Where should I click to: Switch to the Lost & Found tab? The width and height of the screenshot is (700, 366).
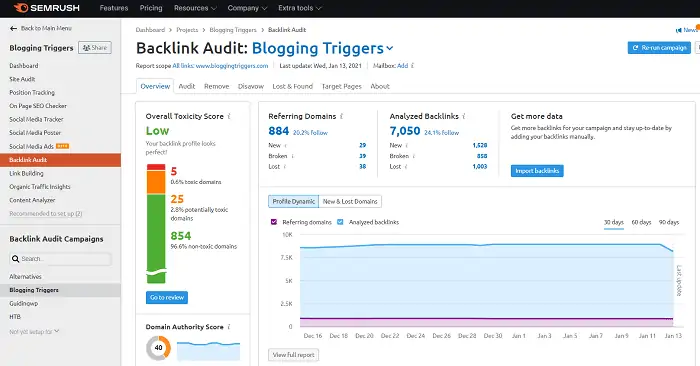click(292, 86)
